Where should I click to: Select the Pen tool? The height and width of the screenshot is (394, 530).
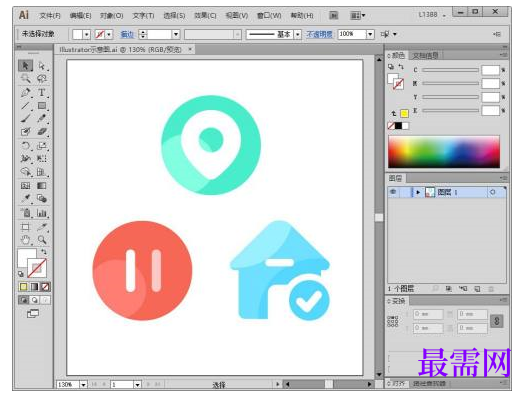[25, 92]
